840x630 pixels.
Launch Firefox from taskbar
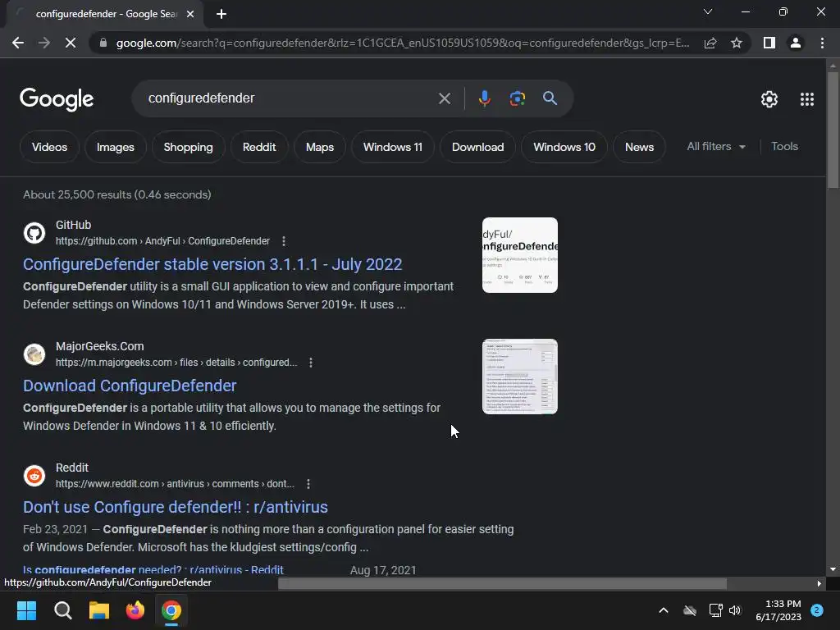(135, 610)
